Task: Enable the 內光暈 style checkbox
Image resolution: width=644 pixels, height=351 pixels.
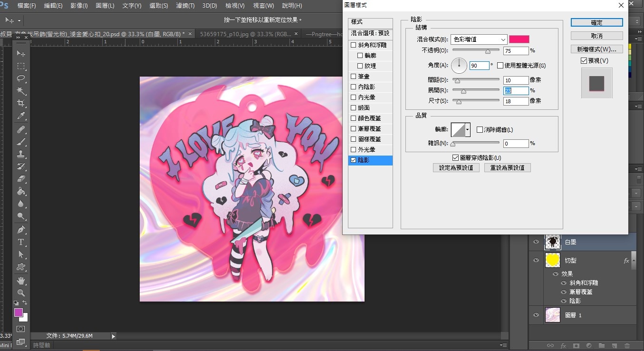Action: [353, 97]
